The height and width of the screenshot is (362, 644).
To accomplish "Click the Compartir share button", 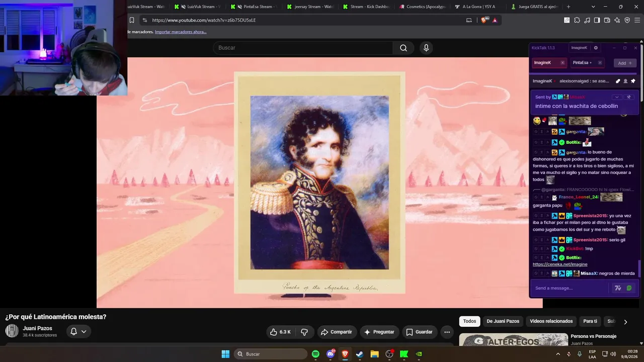I will (337, 332).
